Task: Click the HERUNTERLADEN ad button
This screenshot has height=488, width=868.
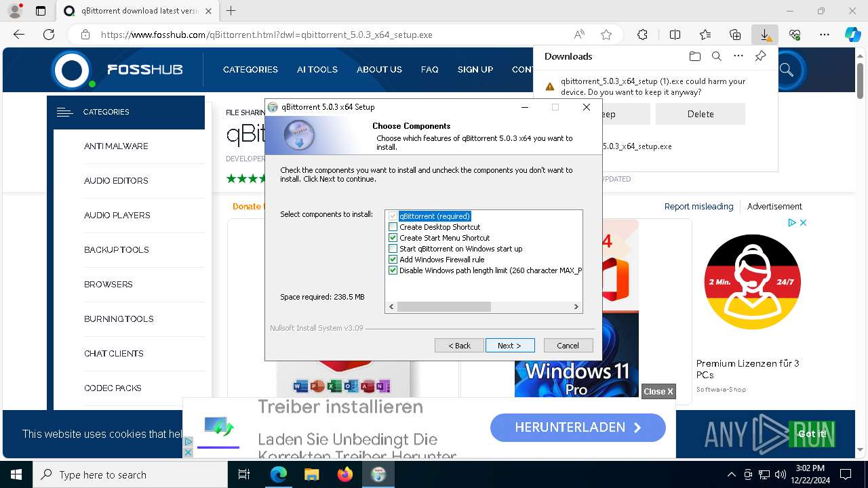Action: [x=578, y=428]
